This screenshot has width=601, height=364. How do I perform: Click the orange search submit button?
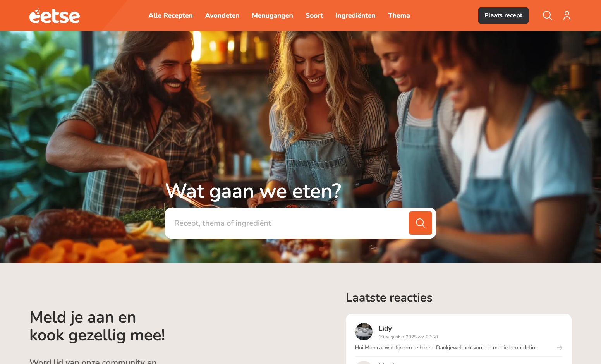click(420, 223)
